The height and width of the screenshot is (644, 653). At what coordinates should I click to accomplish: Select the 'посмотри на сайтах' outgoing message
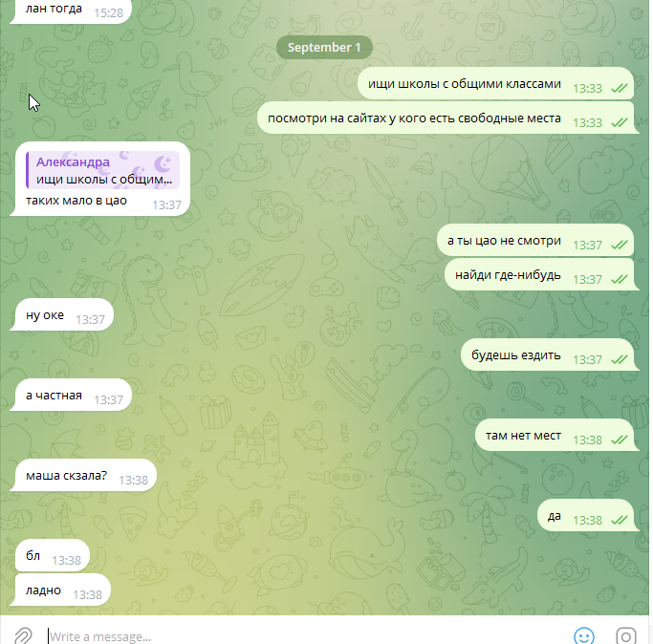(x=447, y=118)
